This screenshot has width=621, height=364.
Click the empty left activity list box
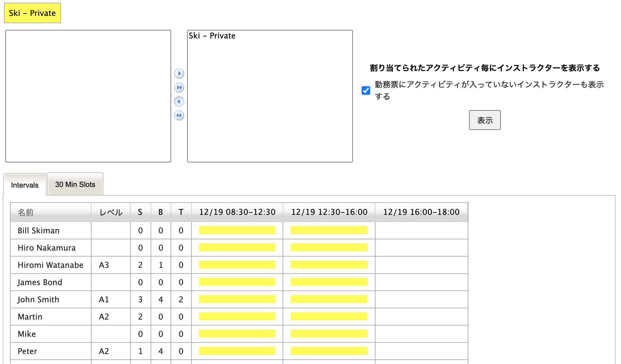88,96
